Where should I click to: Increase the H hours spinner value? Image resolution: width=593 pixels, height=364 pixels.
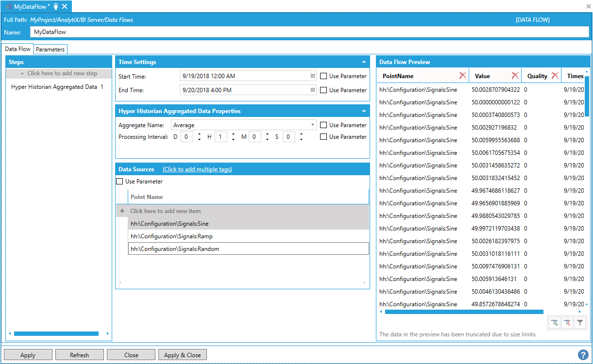point(233,134)
